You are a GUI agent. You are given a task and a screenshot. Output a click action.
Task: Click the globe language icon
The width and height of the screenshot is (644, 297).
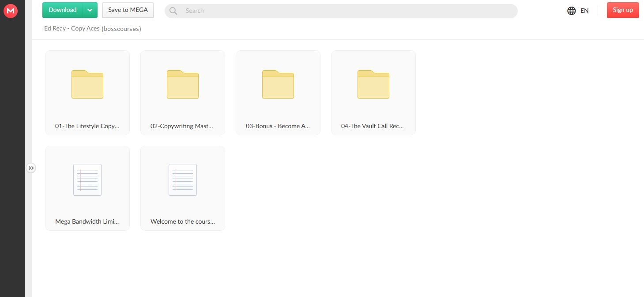coord(572,11)
